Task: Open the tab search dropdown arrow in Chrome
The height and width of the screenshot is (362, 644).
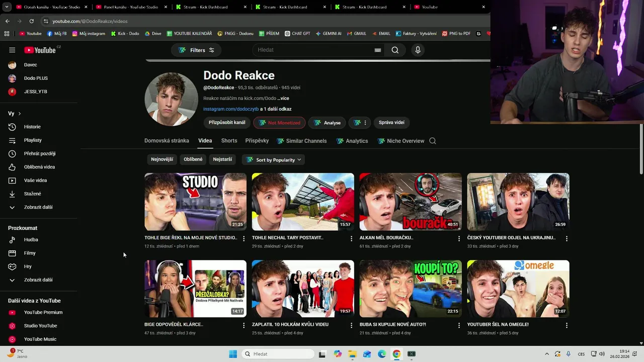Action: [7, 7]
